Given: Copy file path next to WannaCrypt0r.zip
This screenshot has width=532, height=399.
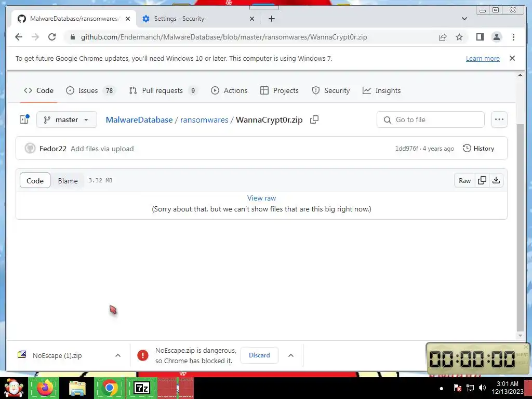Looking at the screenshot, I should tap(314, 119).
